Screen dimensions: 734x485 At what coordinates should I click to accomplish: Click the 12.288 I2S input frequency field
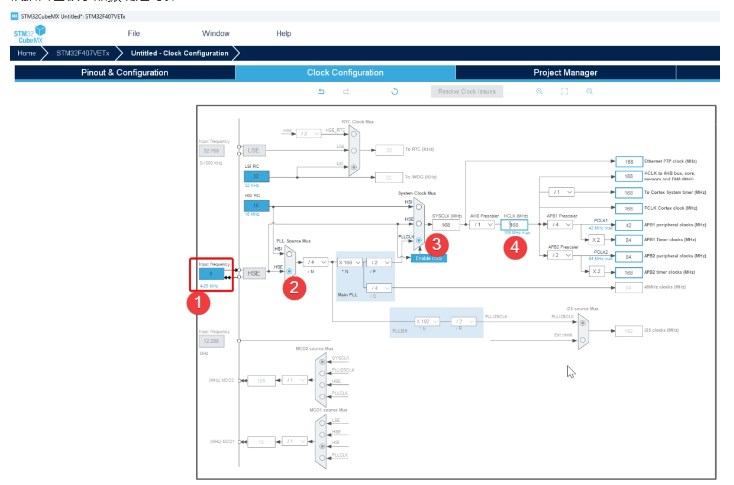(x=212, y=341)
